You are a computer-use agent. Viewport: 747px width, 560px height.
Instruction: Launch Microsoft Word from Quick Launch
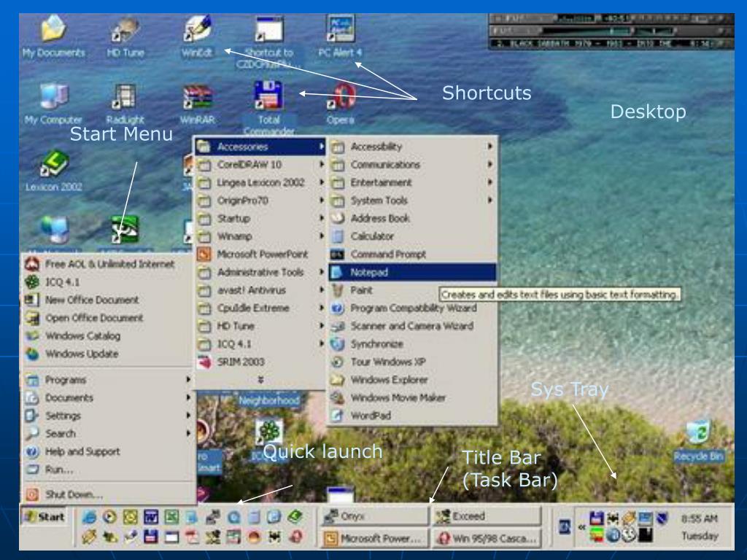pos(151,517)
